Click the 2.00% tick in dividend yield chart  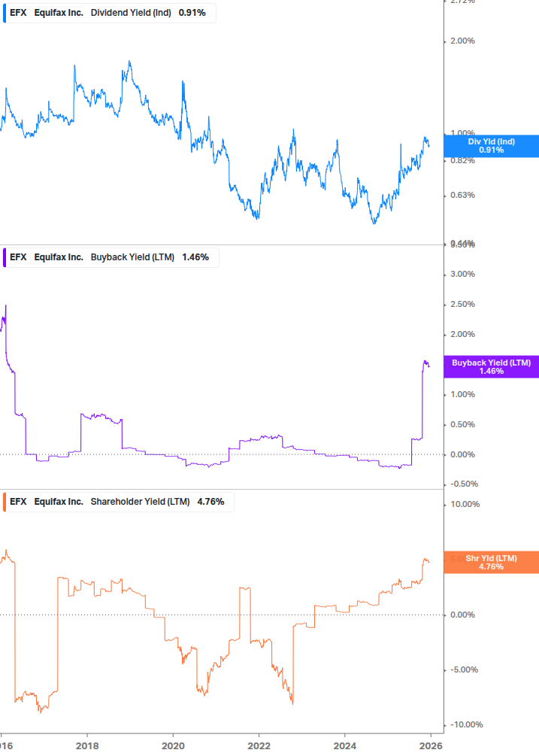[x=462, y=41]
